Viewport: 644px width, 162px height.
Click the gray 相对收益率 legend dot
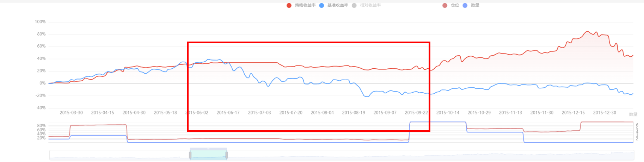click(x=354, y=5)
